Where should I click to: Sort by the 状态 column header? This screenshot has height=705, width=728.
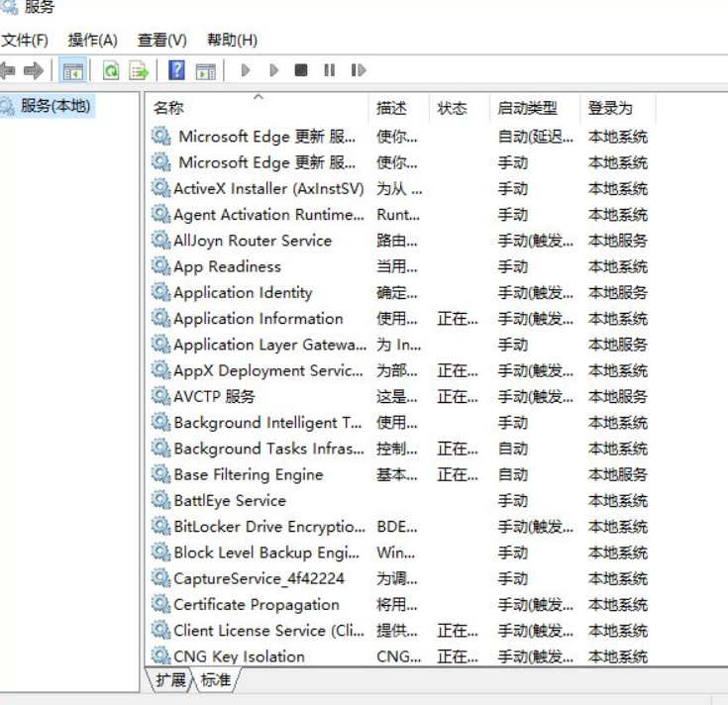(x=460, y=108)
